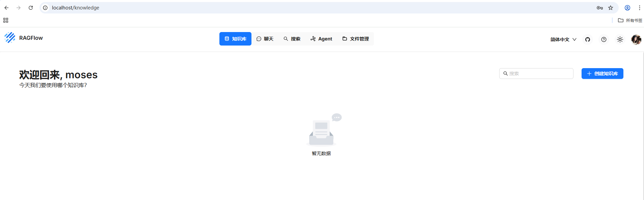644x200 pixels.
Task: Click the 暂无数据 empty state text
Action: pyautogui.click(x=321, y=153)
